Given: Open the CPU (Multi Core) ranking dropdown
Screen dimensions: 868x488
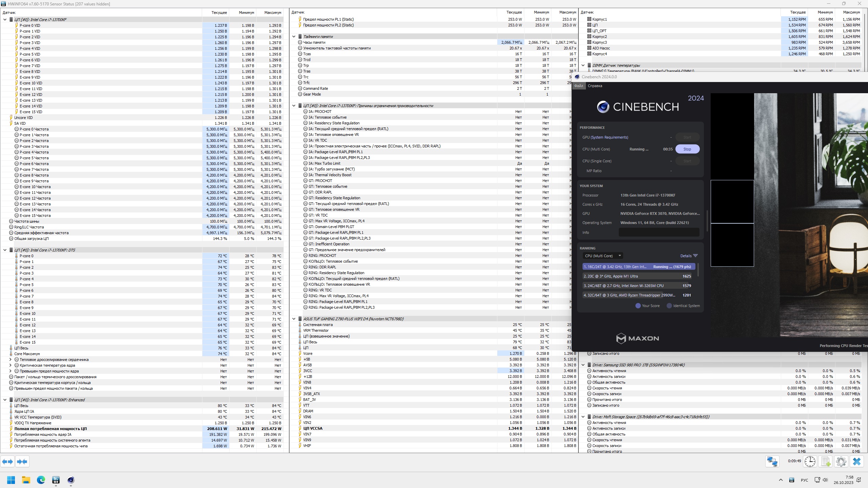Looking at the screenshot, I should [x=603, y=256].
